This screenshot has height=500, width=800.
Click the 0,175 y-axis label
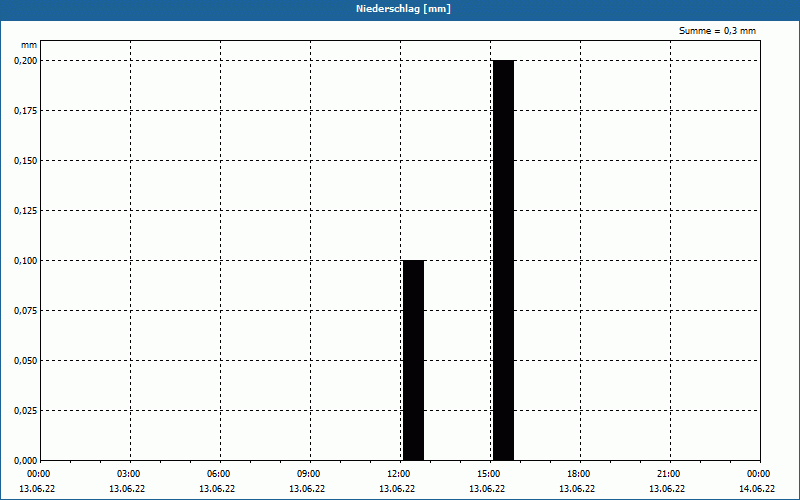pos(25,111)
